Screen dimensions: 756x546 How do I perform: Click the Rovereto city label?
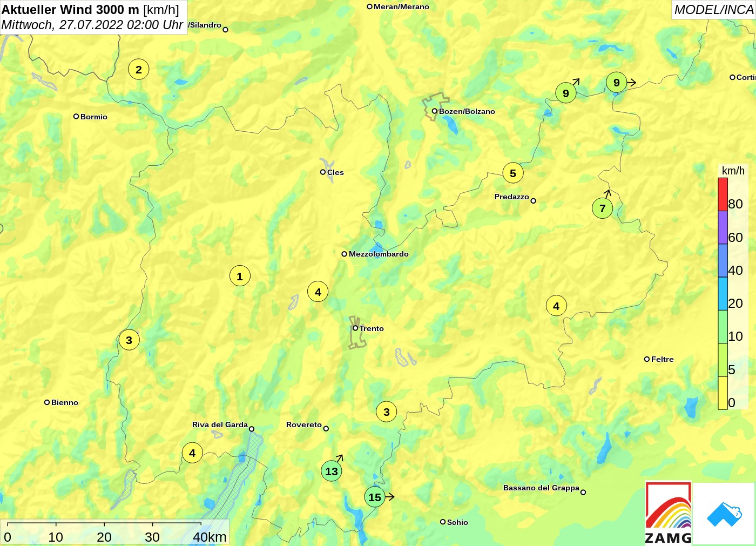[304, 424]
